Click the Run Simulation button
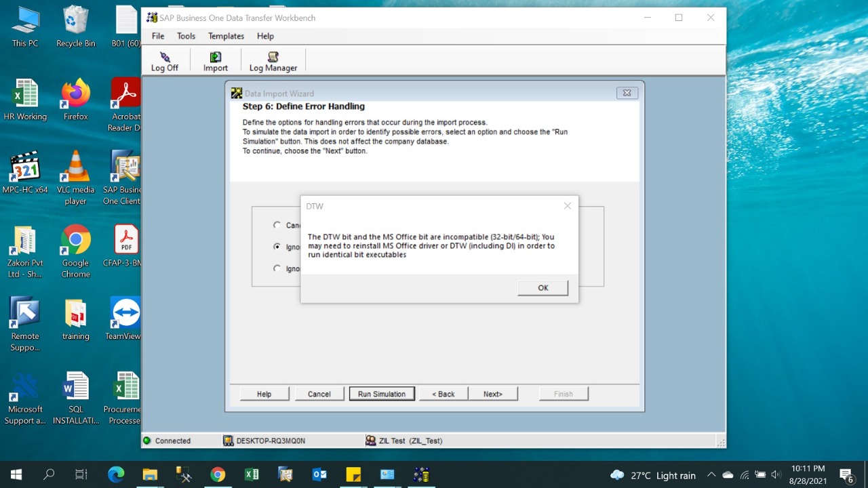This screenshot has height=488, width=868. [382, 394]
